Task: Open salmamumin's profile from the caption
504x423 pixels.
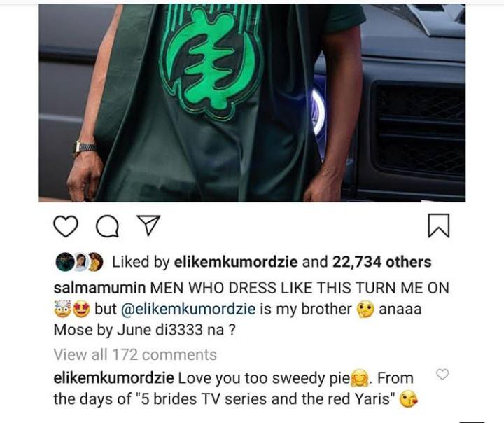Action: 99,288
